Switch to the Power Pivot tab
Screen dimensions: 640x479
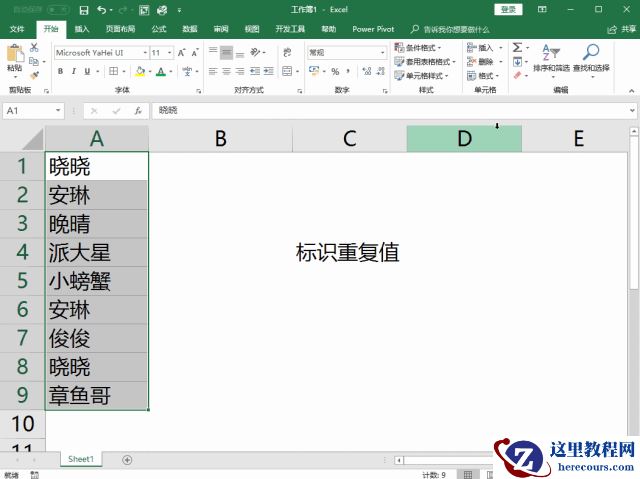point(373,29)
